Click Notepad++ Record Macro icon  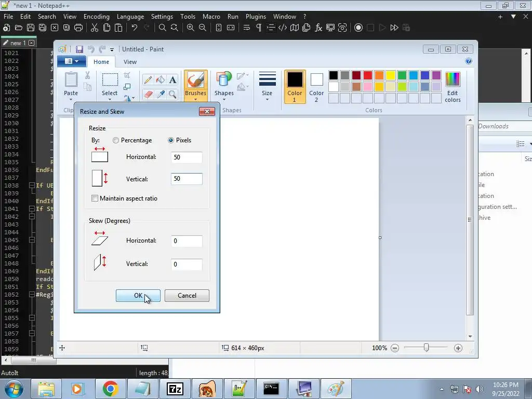(358, 28)
